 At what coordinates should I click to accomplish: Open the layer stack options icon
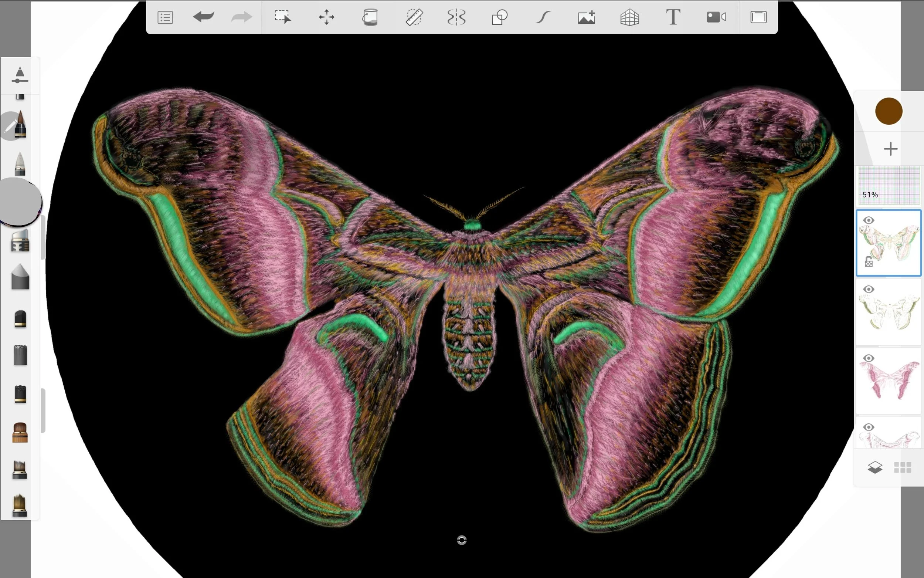tap(875, 467)
